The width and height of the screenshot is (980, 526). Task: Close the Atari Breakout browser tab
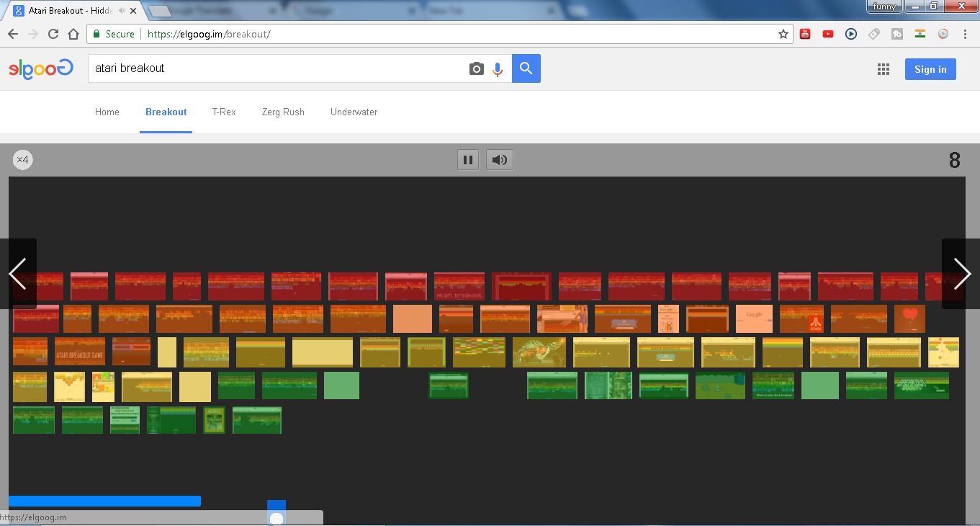134,11
